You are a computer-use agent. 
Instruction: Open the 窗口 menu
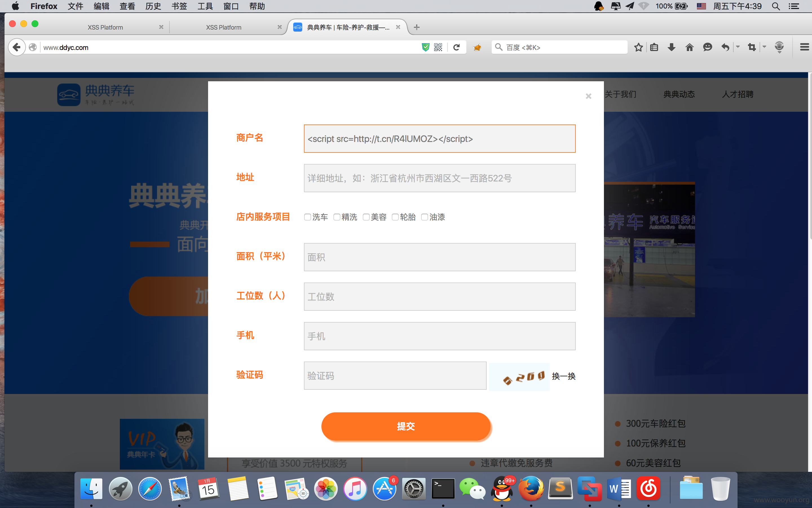[231, 6]
